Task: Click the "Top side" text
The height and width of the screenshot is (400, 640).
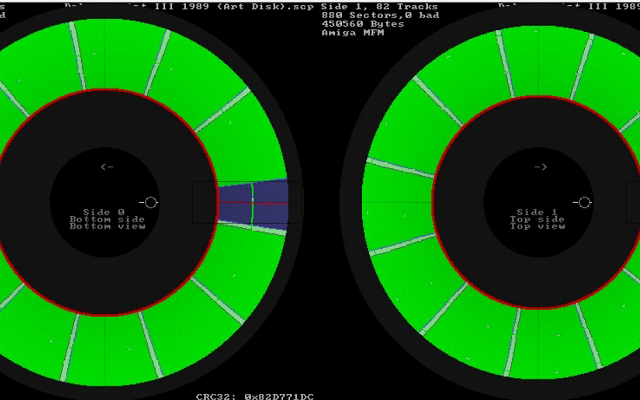Action: tap(537, 219)
